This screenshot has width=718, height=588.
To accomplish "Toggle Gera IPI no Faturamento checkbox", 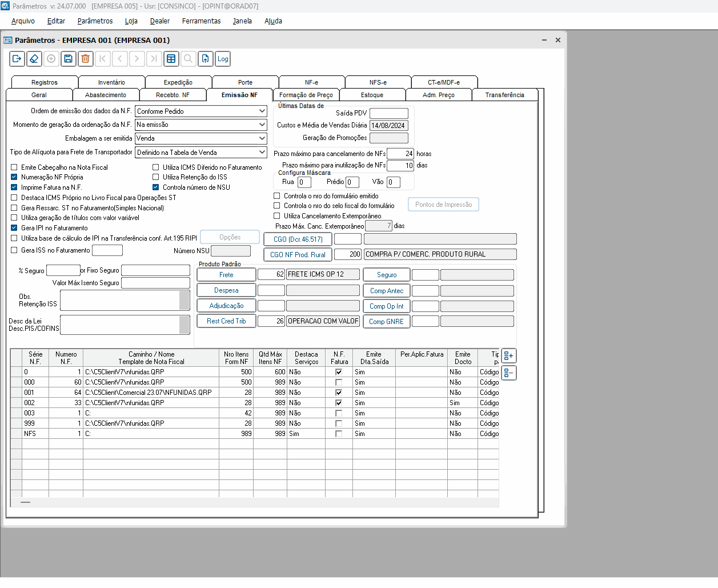I will click(x=14, y=228).
